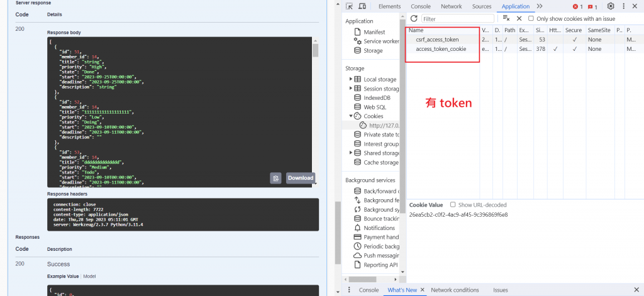The image size is (644, 296).
Task: Open the drawer Console tab
Action: pos(369,290)
